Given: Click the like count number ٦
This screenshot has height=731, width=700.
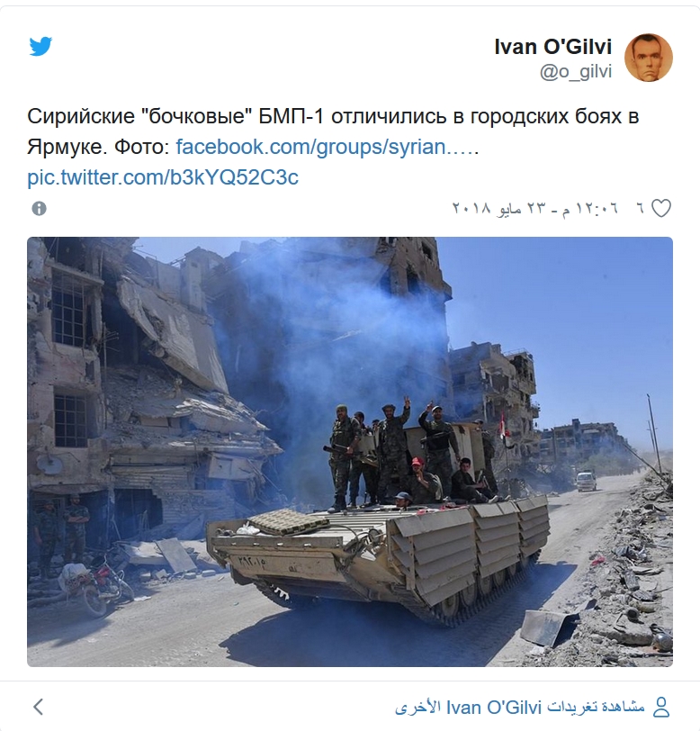Looking at the screenshot, I should (641, 208).
